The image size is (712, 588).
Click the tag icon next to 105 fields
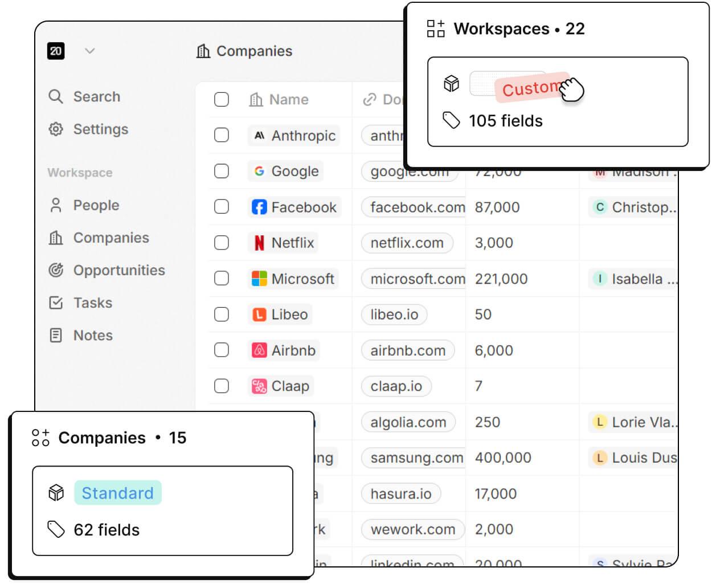pos(451,121)
